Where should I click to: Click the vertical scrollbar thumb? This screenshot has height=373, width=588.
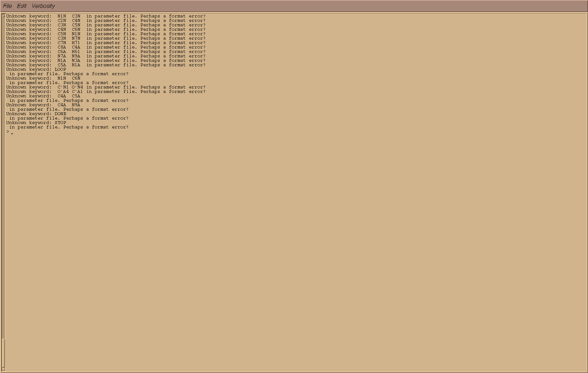[x=3, y=353]
